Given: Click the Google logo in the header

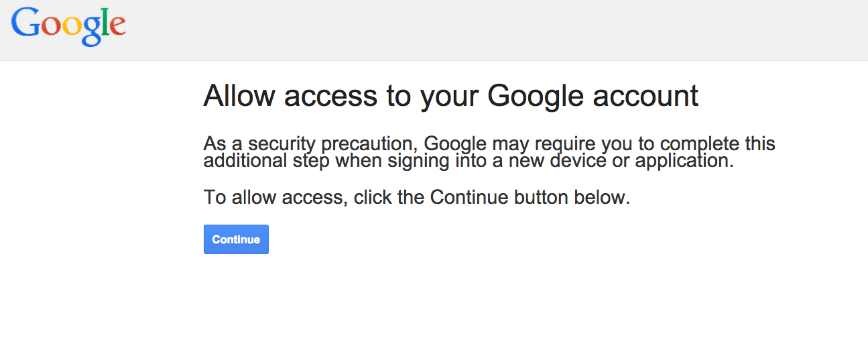Looking at the screenshot, I should click(x=68, y=26).
